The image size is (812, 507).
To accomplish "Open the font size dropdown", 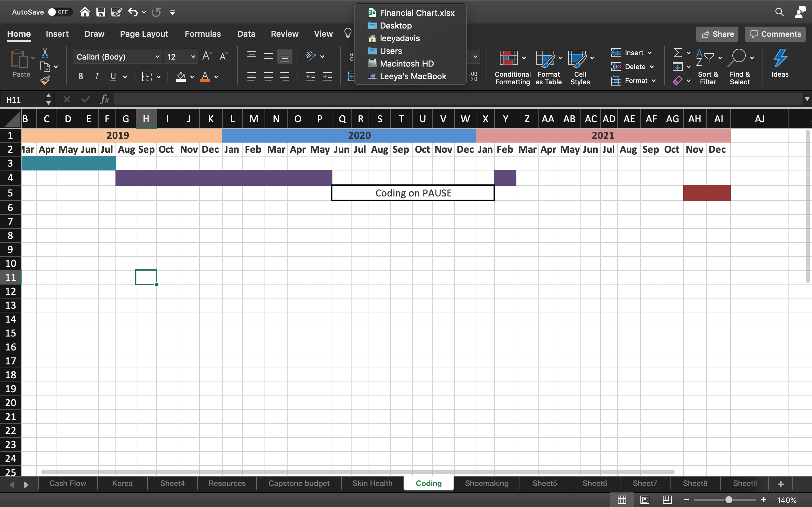I will [193, 57].
